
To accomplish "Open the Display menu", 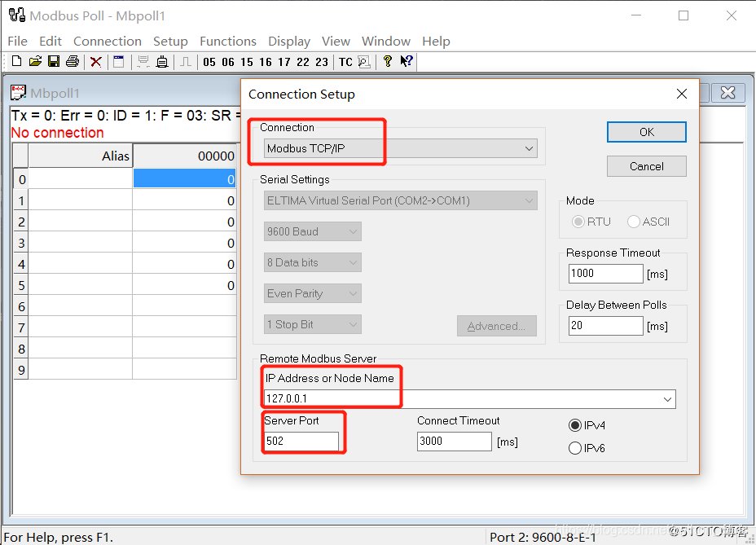I will 289,42.
